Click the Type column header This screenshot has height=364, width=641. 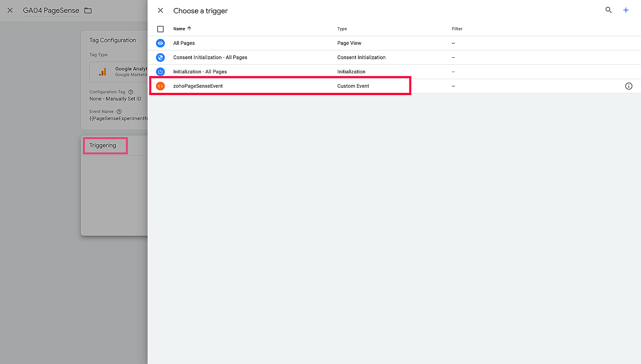click(342, 29)
